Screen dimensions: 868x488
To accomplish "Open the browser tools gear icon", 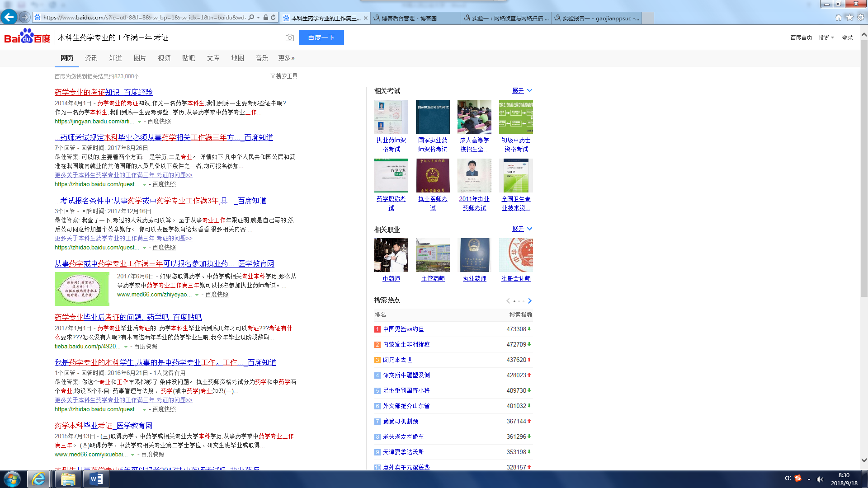I will tap(861, 17).
